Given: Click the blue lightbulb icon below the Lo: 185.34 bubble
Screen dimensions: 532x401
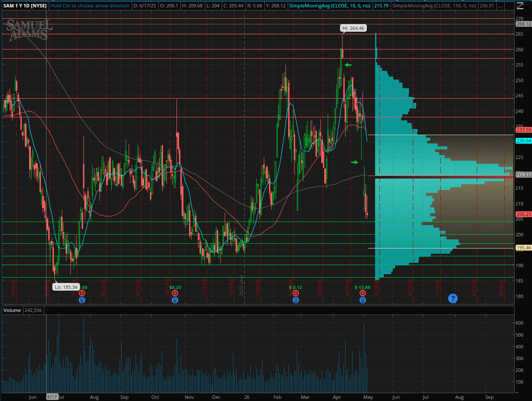Looking at the screenshot, I should click(x=82, y=300).
